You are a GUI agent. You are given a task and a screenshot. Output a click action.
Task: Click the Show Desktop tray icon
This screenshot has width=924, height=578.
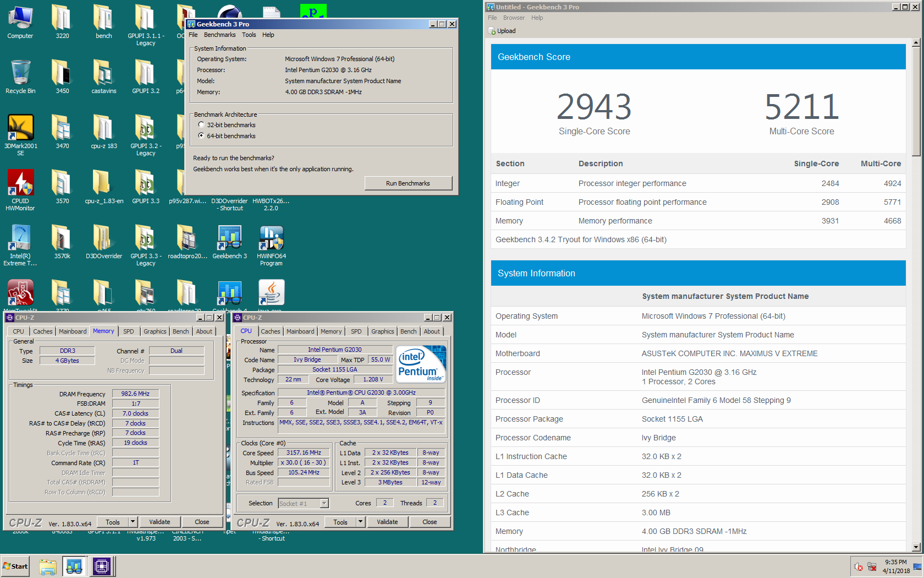(917, 566)
